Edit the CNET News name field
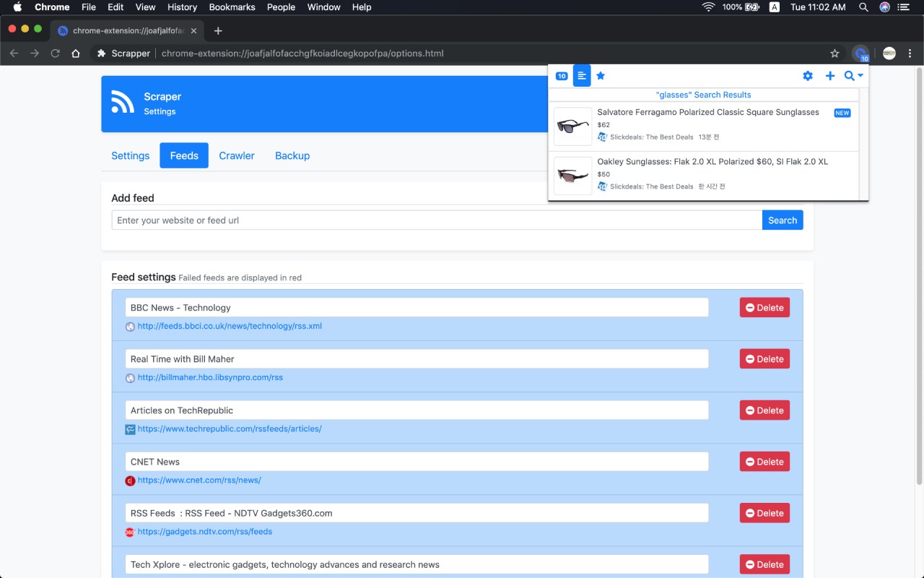The height and width of the screenshot is (578, 924). pyautogui.click(x=417, y=462)
